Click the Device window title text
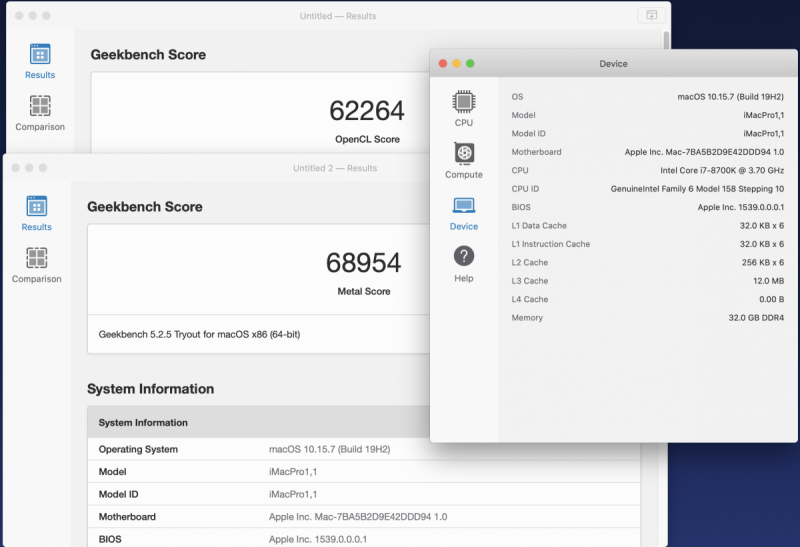This screenshot has width=800, height=547. (613, 64)
